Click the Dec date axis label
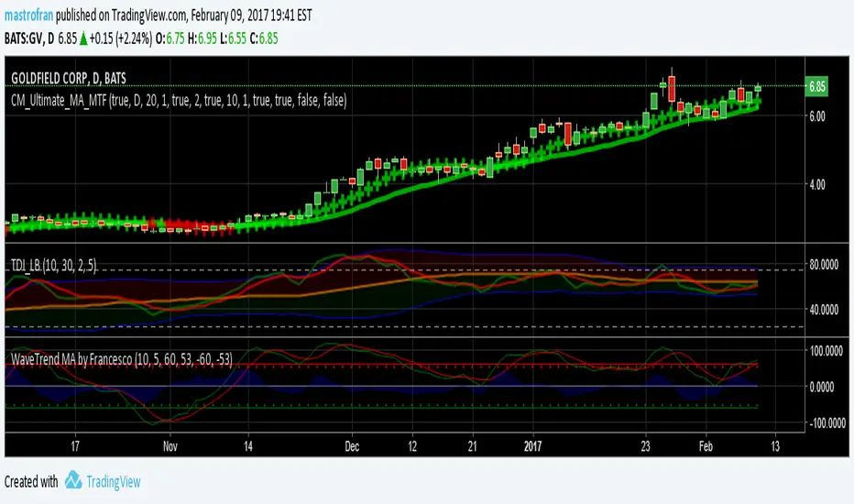Screen dimensions: 854x504 click(x=352, y=447)
